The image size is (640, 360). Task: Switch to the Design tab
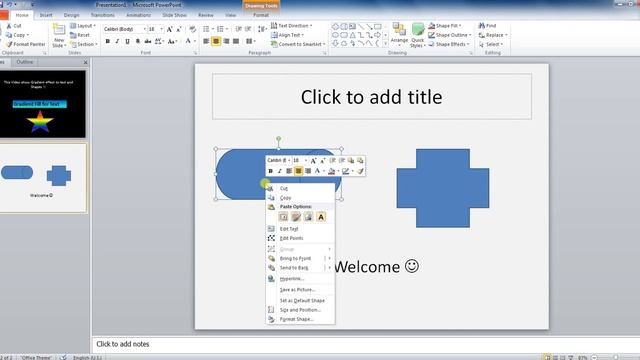click(x=71, y=15)
